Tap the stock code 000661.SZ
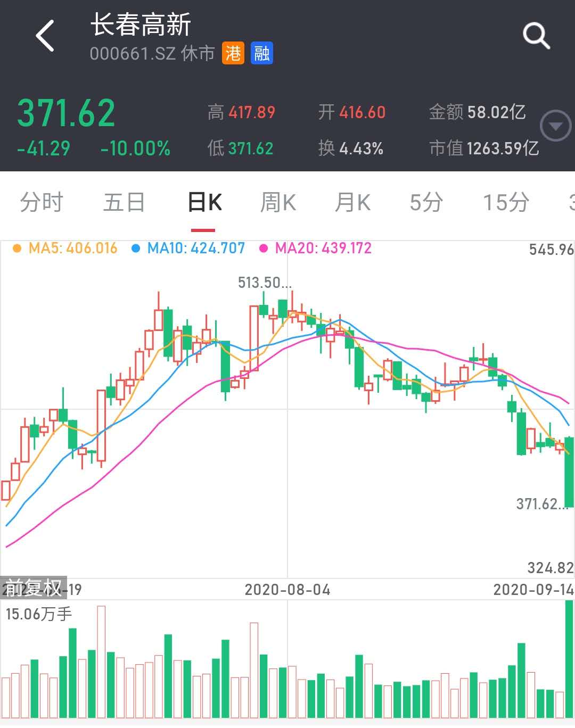The width and height of the screenshot is (575, 728). coord(133,54)
